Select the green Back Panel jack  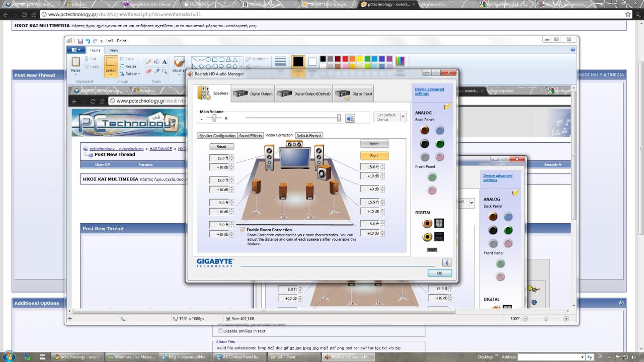[x=440, y=144]
